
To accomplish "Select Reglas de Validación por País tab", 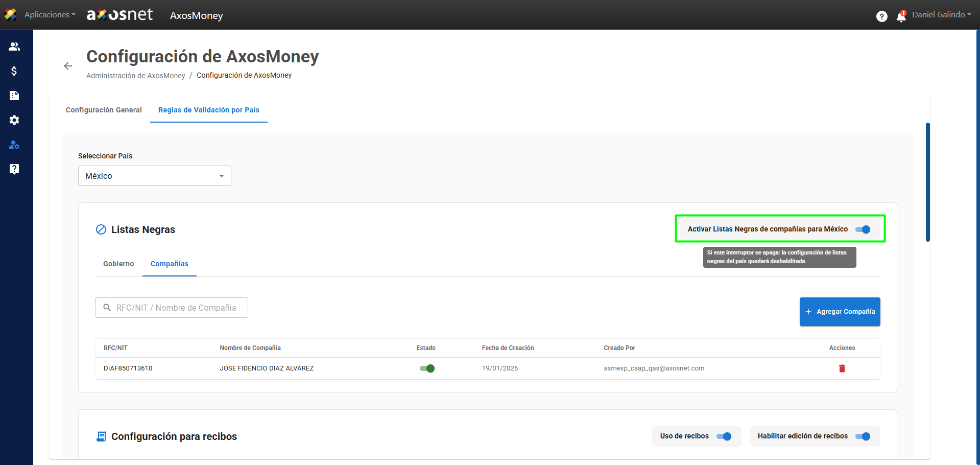I will [209, 110].
